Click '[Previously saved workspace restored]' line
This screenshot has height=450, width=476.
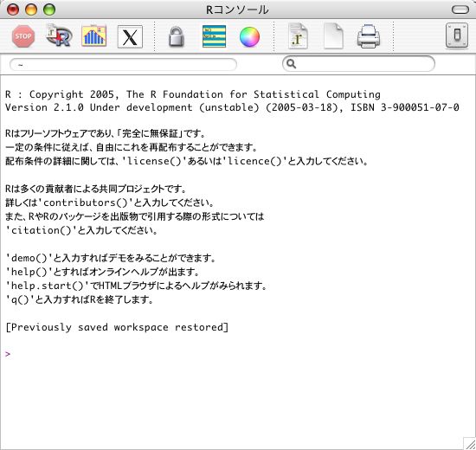[117, 327]
